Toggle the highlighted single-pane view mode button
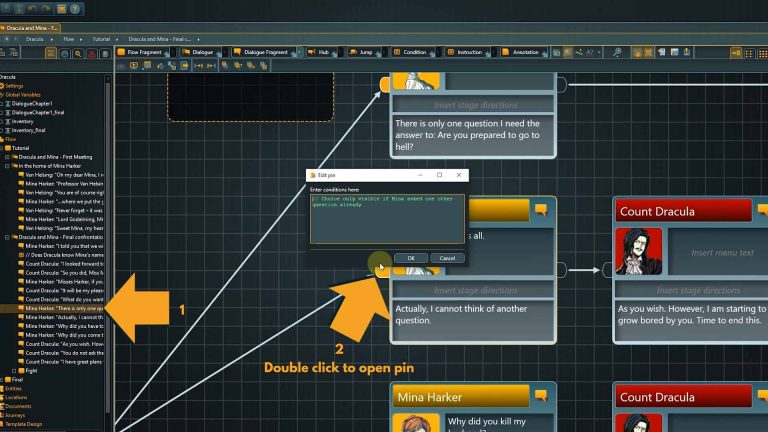The height and width of the screenshot is (432, 768). pos(736,53)
